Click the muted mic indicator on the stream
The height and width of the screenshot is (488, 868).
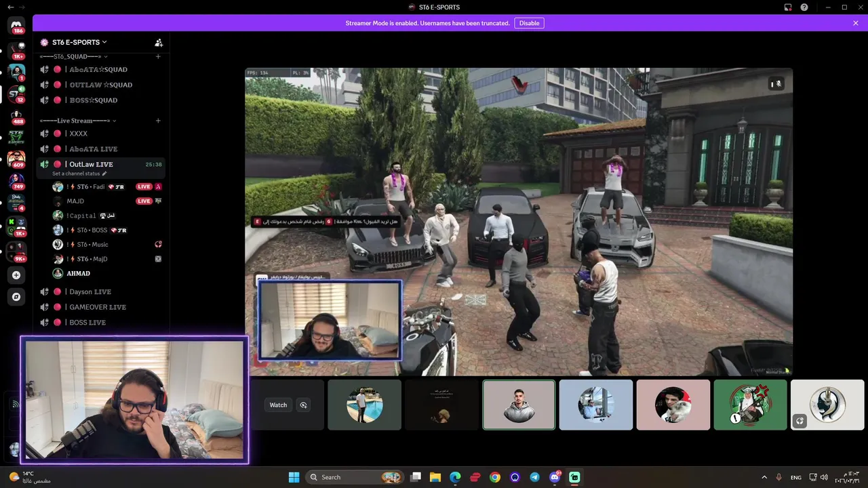[x=776, y=84]
